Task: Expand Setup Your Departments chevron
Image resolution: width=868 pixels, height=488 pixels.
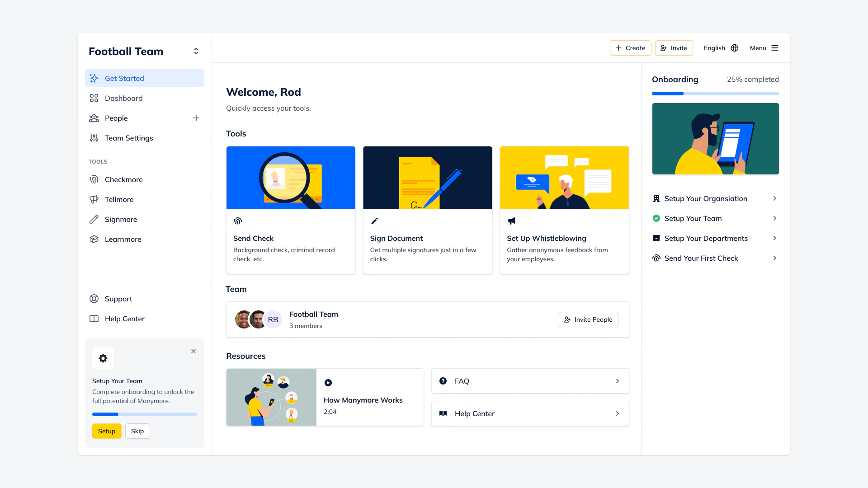Action: (x=775, y=238)
